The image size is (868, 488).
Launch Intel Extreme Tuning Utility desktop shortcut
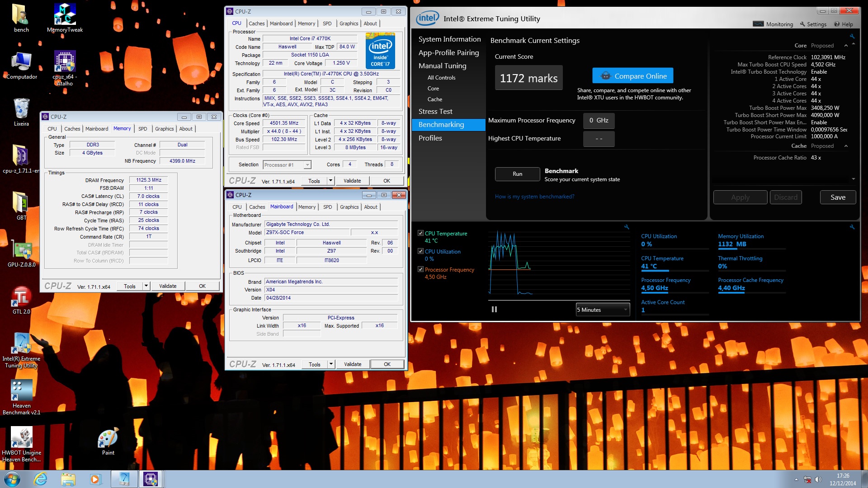tap(21, 351)
